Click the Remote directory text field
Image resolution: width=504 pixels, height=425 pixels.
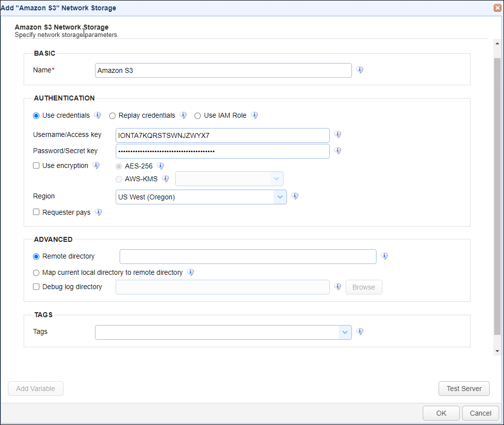(248, 257)
